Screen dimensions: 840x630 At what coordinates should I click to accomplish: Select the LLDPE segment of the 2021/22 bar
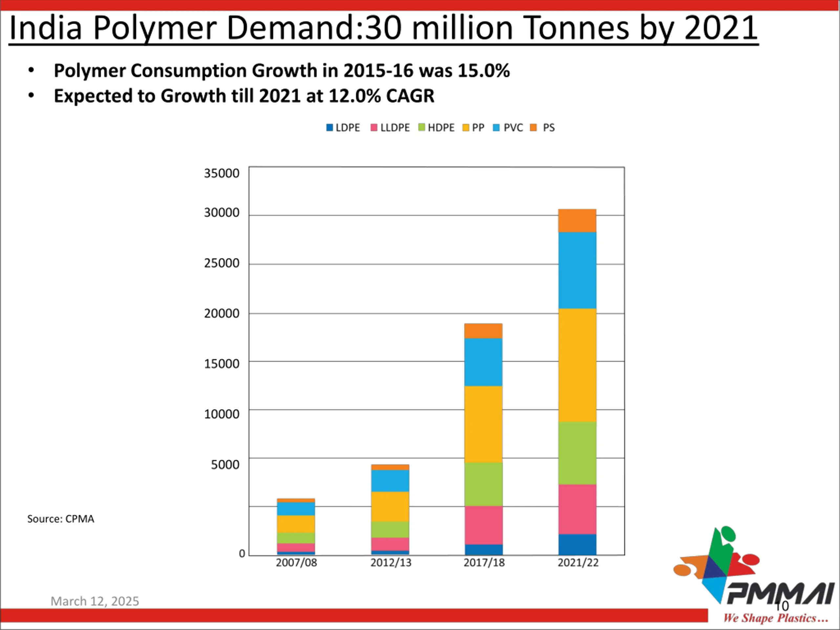click(577, 510)
